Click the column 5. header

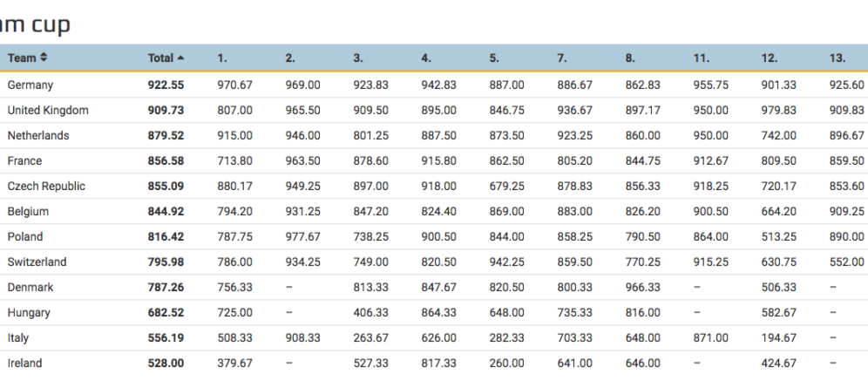point(494,58)
